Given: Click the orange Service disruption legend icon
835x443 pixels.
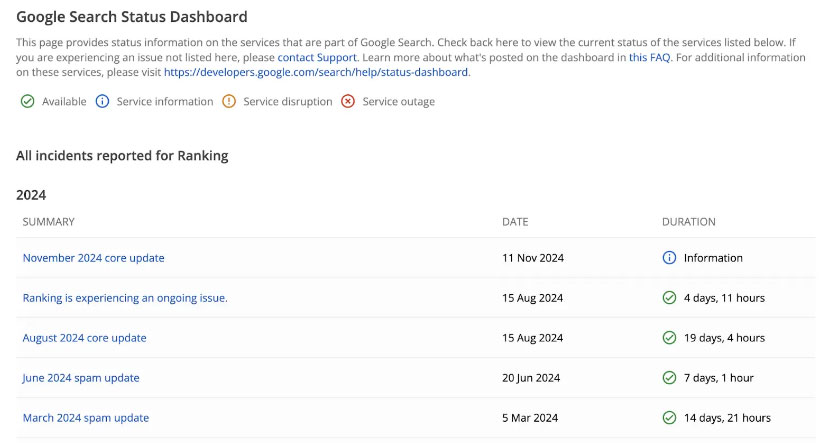Looking at the screenshot, I should (x=229, y=101).
